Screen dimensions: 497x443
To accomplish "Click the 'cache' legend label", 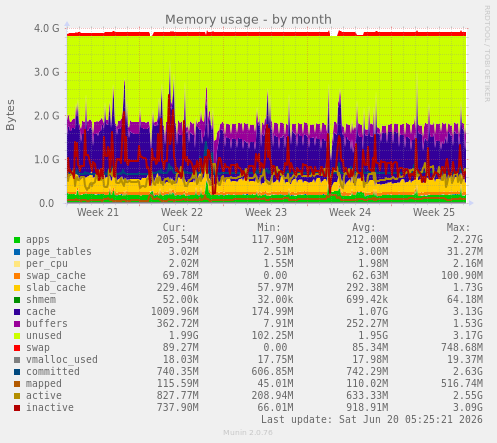I will click(x=41, y=312).
